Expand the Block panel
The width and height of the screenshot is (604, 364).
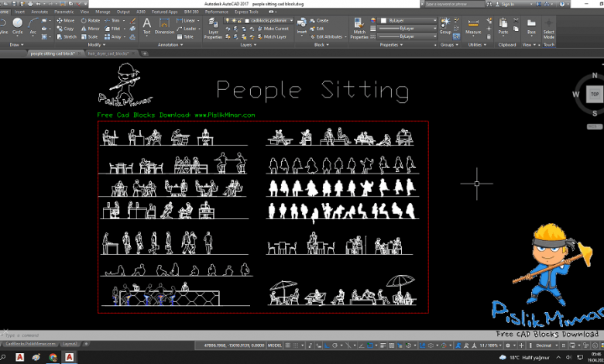point(321,45)
